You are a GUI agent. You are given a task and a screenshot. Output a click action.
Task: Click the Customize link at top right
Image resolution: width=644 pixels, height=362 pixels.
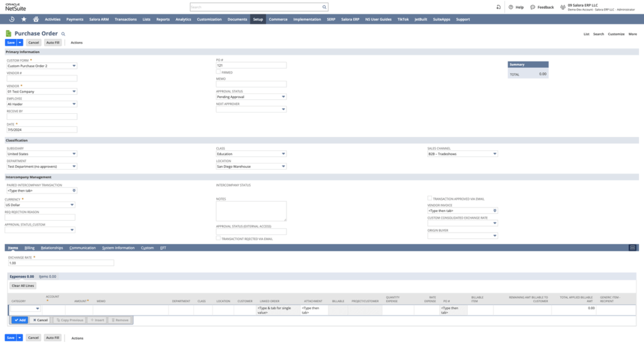click(x=616, y=34)
